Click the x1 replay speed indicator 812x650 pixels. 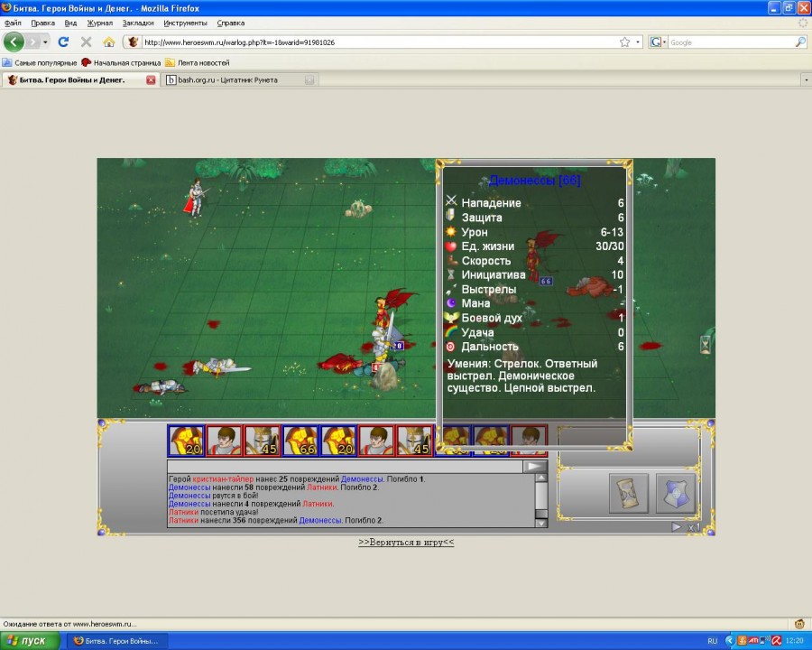tap(694, 527)
